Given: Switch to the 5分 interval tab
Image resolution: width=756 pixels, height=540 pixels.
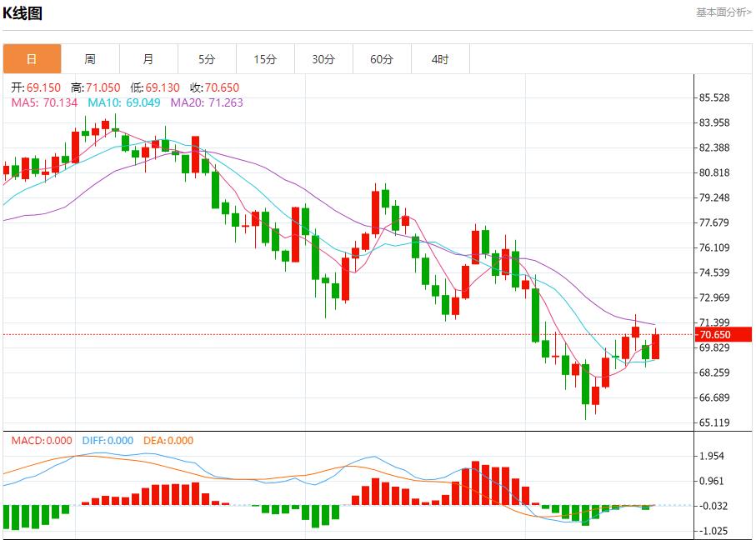Looking at the screenshot, I should pyautogui.click(x=207, y=59).
